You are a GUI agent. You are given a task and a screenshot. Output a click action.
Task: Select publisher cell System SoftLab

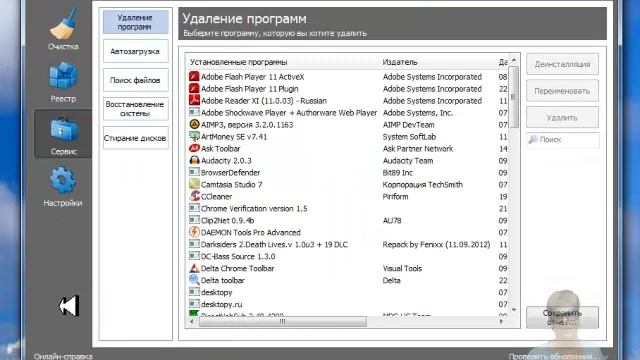click(409, 136)
